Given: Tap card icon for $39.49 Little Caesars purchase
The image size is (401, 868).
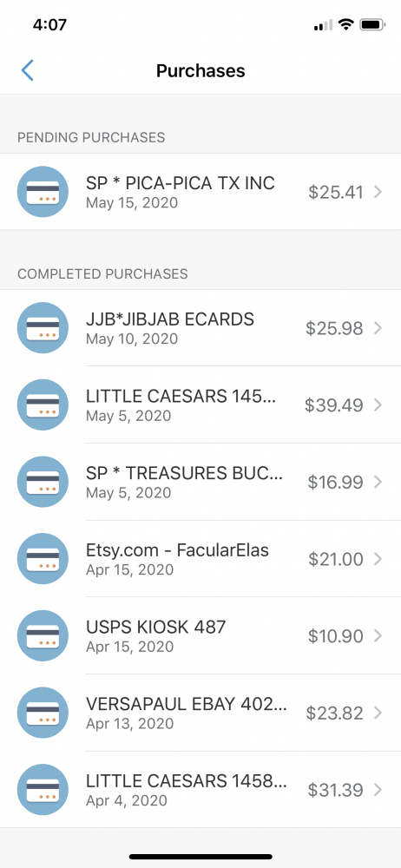Looking at the screenshot, I should point(43,404).
